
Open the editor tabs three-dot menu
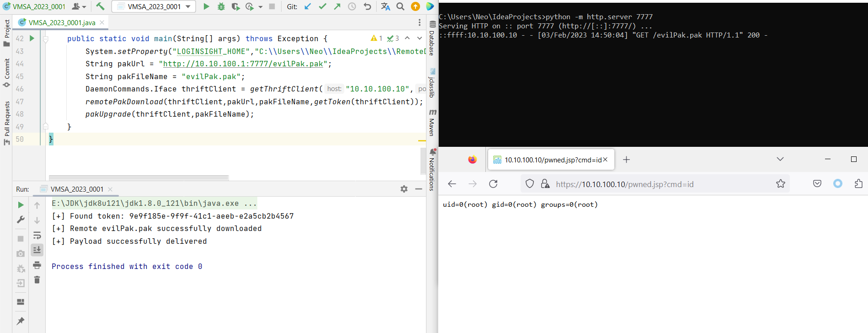coord(420,22)
